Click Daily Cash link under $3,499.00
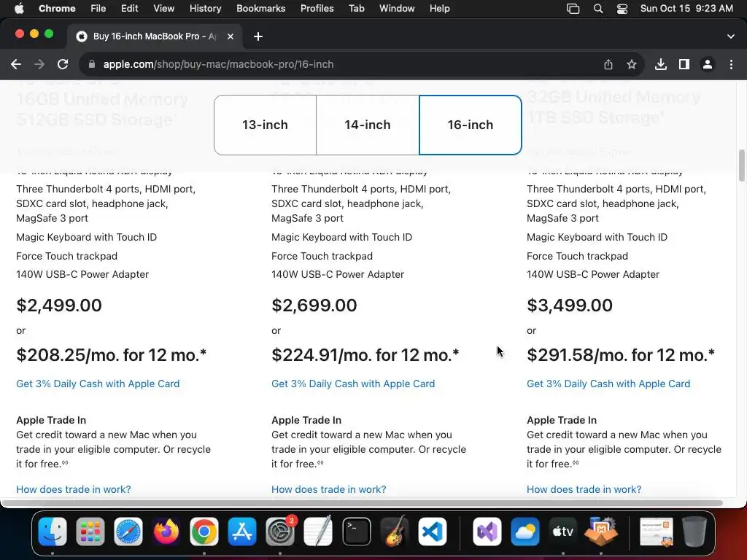Image resolution: width=747 pixels, height=560 pixels. click(x=608, y=384)
